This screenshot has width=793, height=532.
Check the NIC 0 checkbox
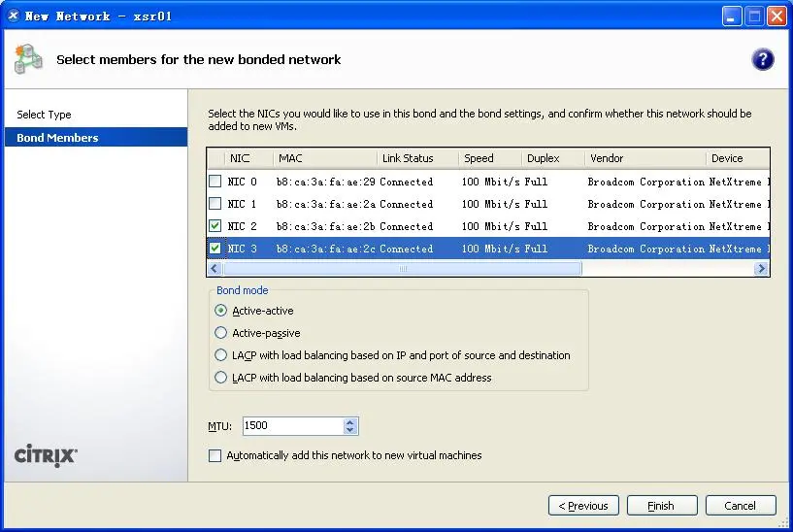click(215, 181)
